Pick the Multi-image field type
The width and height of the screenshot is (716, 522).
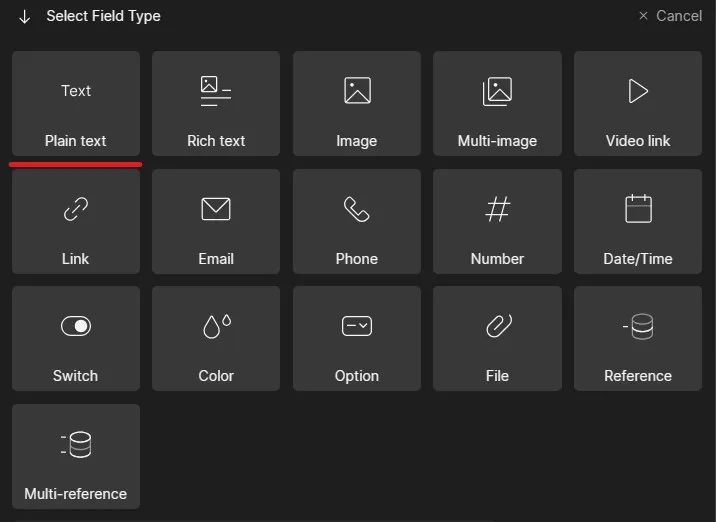497,104
